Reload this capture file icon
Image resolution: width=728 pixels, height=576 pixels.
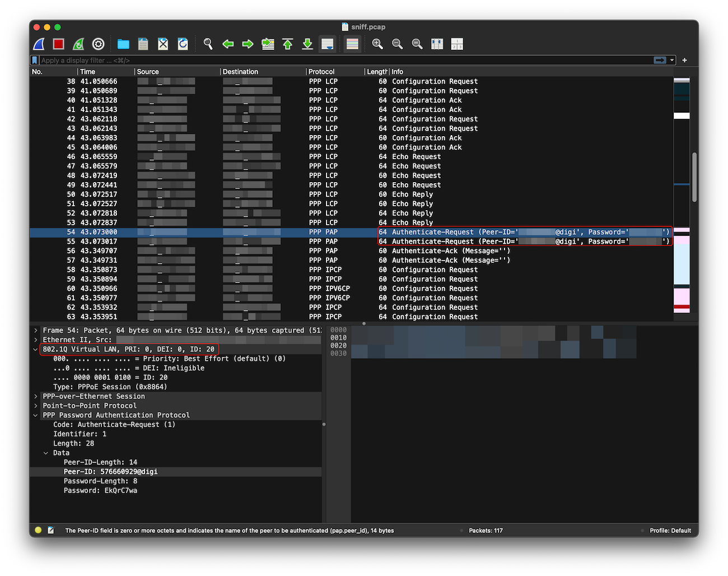point(183,44)
